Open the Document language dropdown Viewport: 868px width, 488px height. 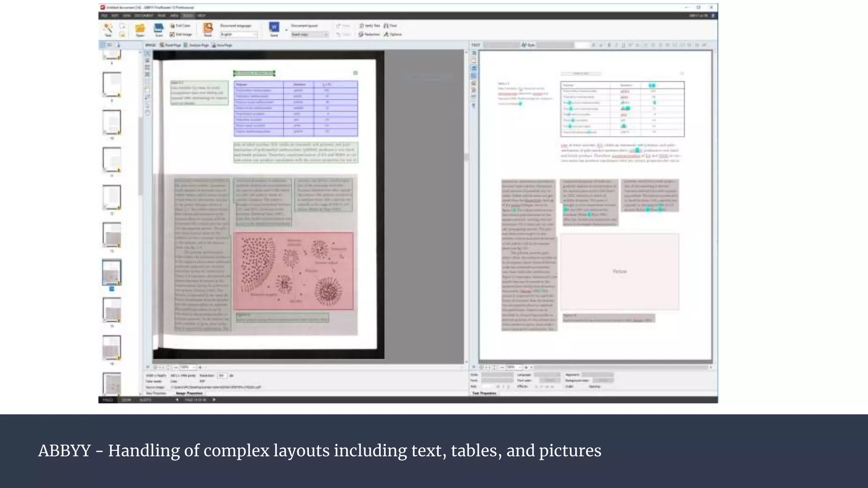(239, 34)
